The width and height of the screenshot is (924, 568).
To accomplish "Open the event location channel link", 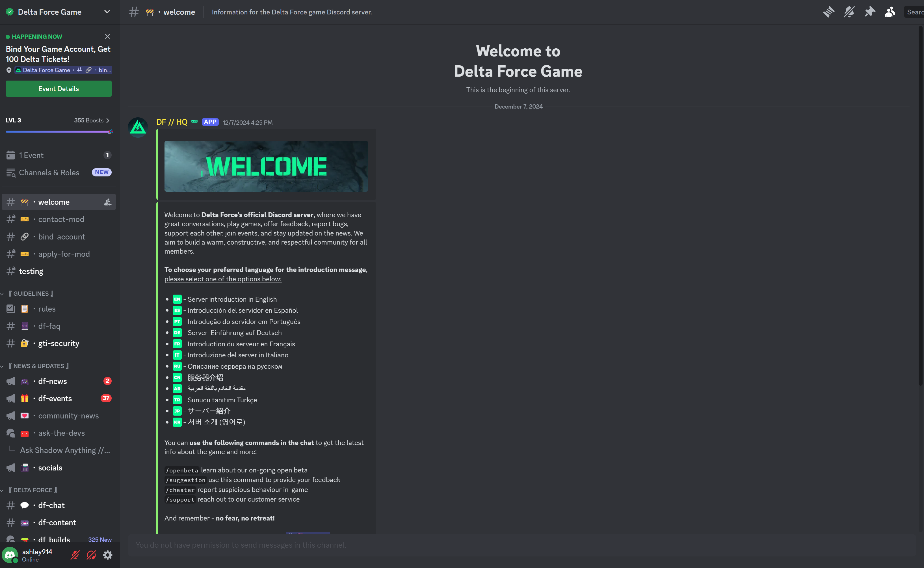I will click(63, 70).
